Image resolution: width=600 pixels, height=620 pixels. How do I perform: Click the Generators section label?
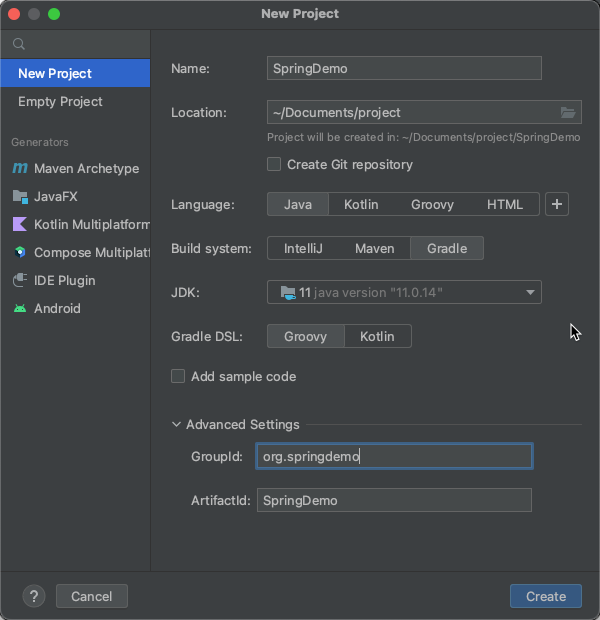point(40,142)
